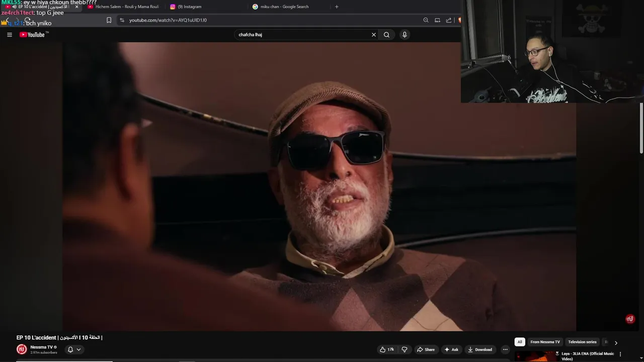The height and width of the screenshot is (362, 644).
Task: Open the Nessma TV channel name link
Action: point(41,347)
